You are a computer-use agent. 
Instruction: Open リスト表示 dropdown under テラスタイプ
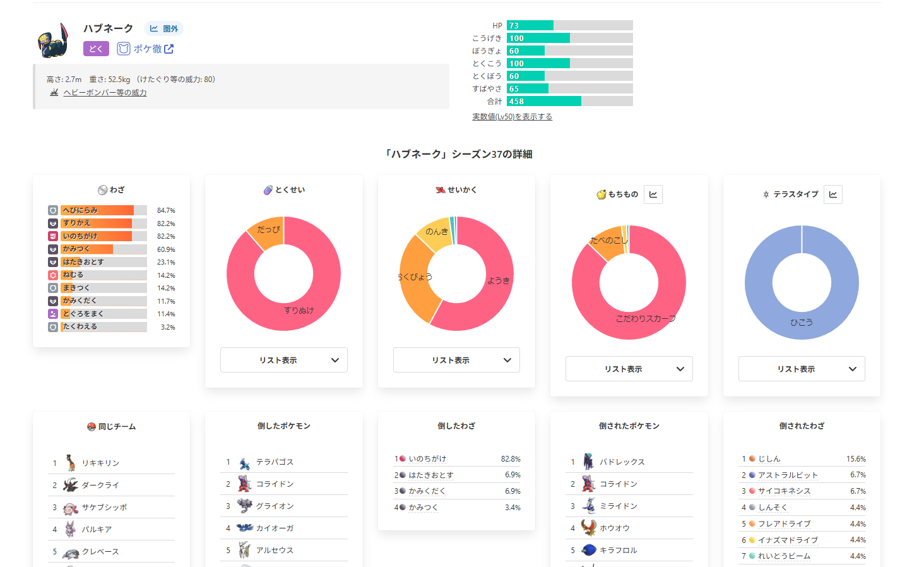tap(802, 369)
